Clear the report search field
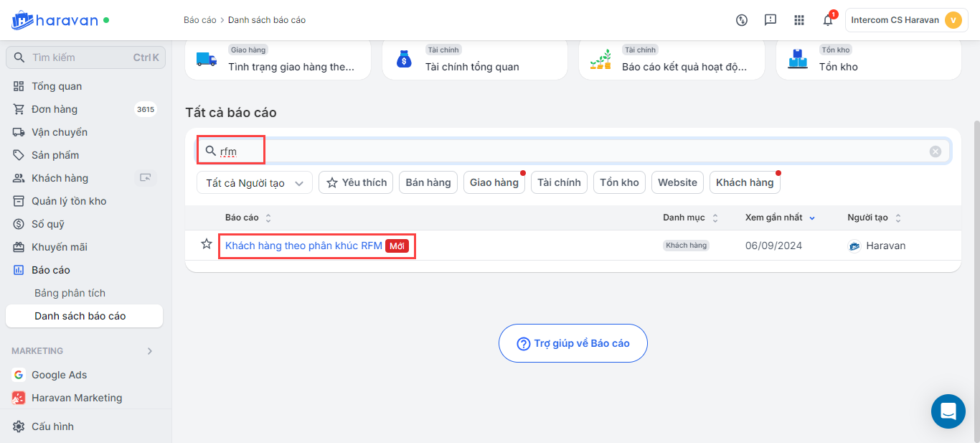Image resolution: width=980 pixels, height=443 pixels. click(x=936, y=151)
